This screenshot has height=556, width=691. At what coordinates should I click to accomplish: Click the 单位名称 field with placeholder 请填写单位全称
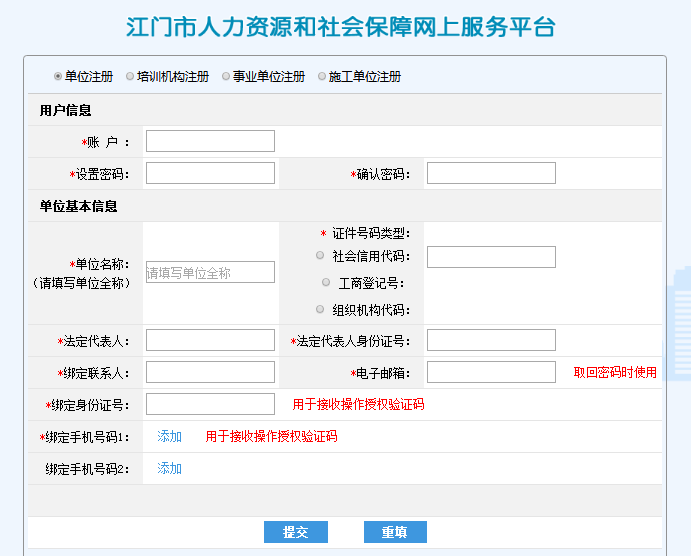pyautogui.click(x=210, y=272)
